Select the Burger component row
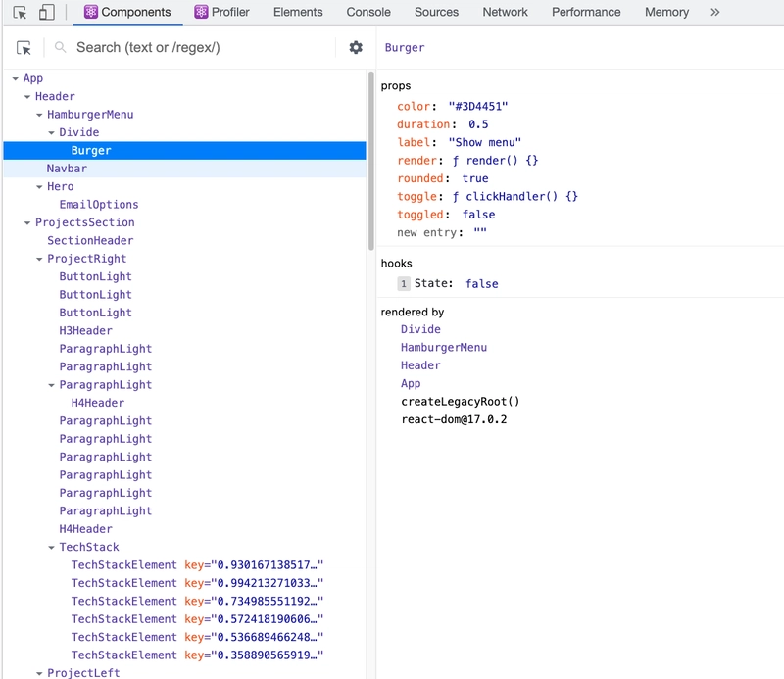This screenshot has width=784, height=679. 184,151
